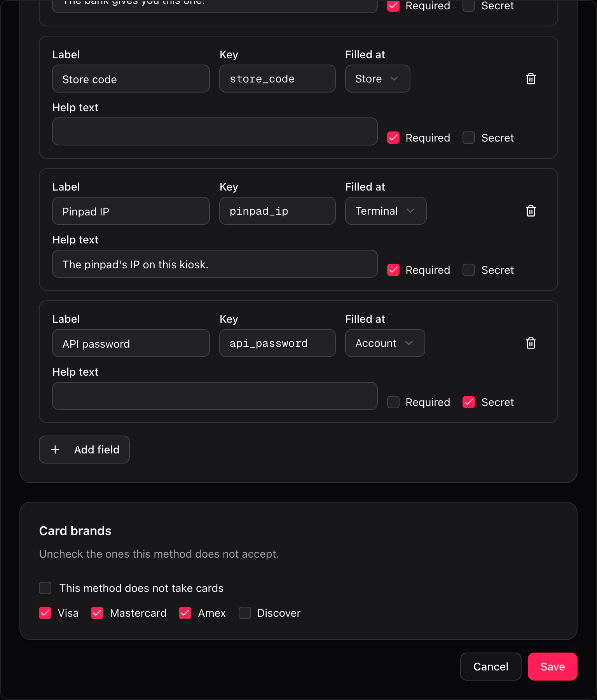Edit the Store code label input
This screenshot has width=597, height=700.
[x=131, y=79]
